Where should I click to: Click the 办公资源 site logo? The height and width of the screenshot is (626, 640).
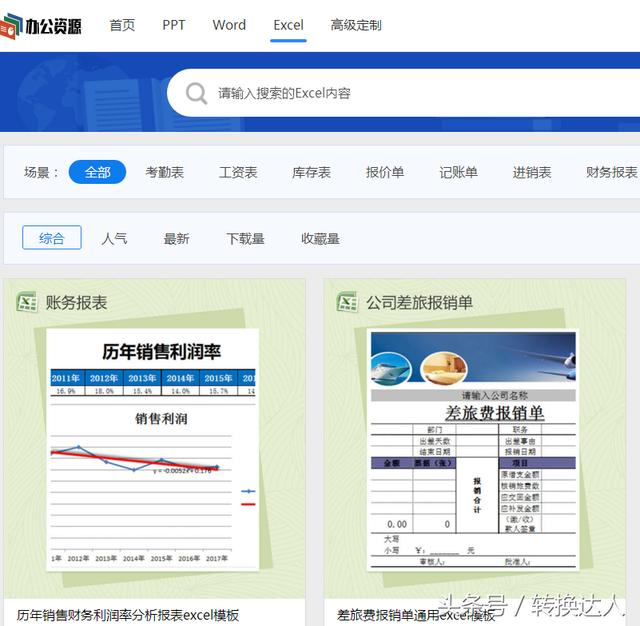[40, 26]
